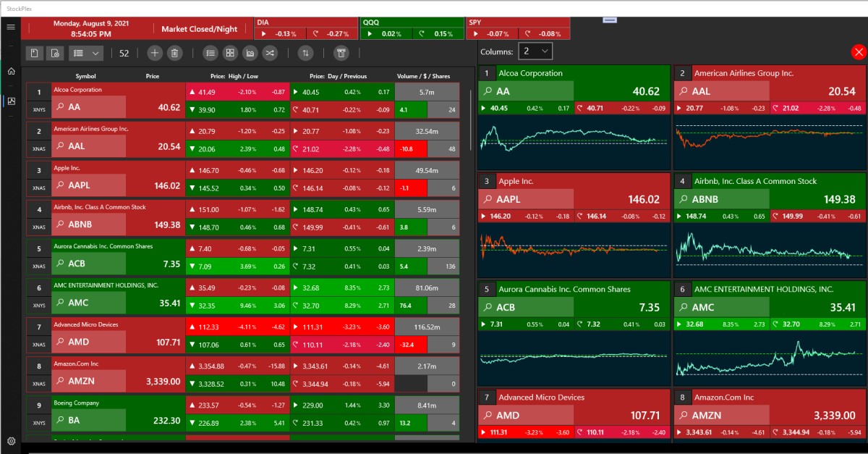Image resolution: width=868 pixels, height=454 pixels.
Task: Click the Price column header
Action: click(x=152, y=76)
